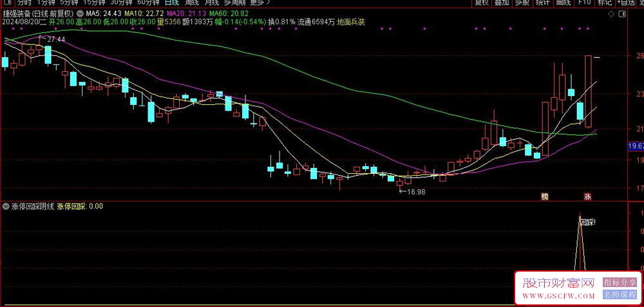The image size is (644, 307).
Task: Click the 涨停回踩: 0.00 value
Action: tap(80, 207)
